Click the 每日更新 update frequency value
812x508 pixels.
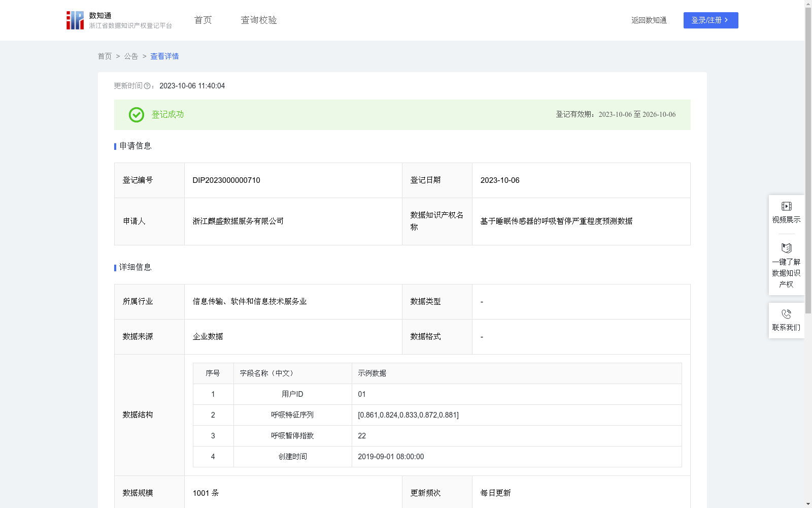coord(495,493)
